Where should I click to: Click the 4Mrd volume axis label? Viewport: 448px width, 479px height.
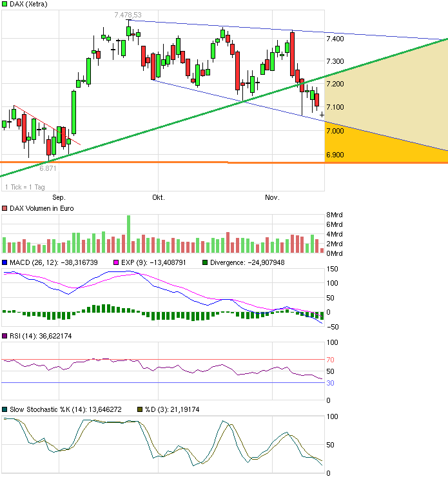pyautogui.click(x=335, y=234)
